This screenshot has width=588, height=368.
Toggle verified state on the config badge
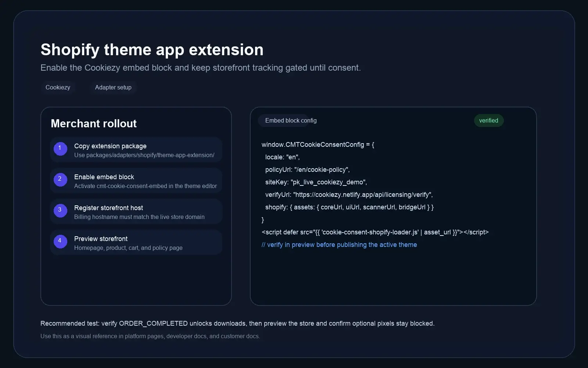[x=489, y=120]
